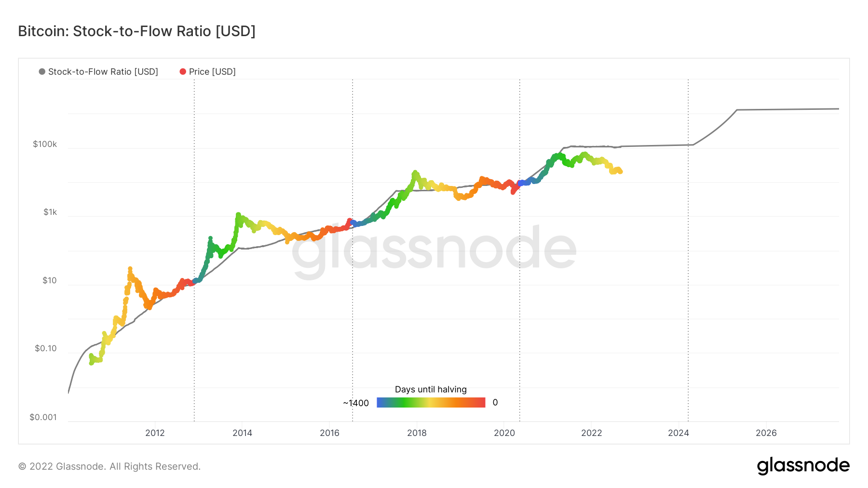Click the red Price legend dot
This screenshot has width=868, height=488.
coord(183,72)
